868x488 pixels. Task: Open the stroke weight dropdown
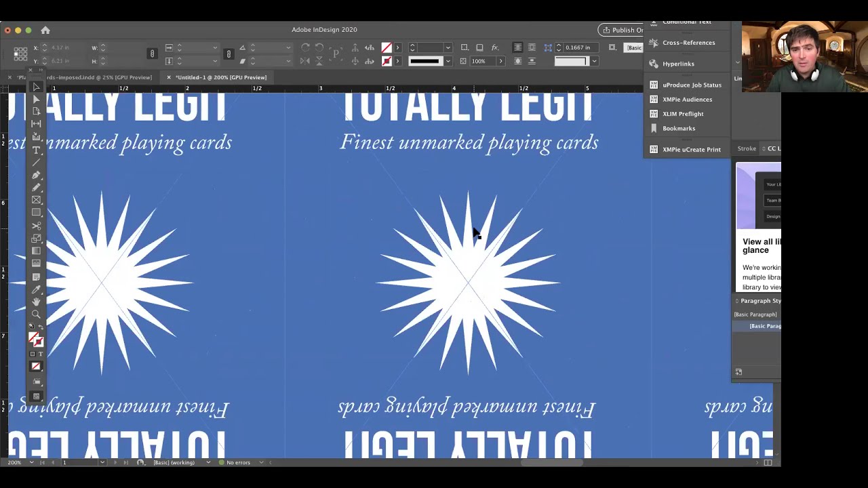(448, 47)
